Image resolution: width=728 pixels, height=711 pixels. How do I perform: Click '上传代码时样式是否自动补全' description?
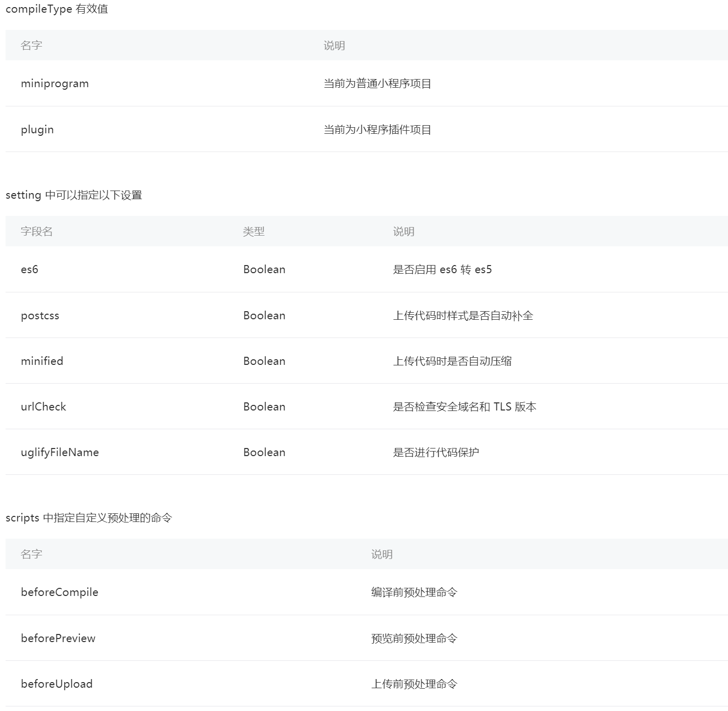pos(463,316)
